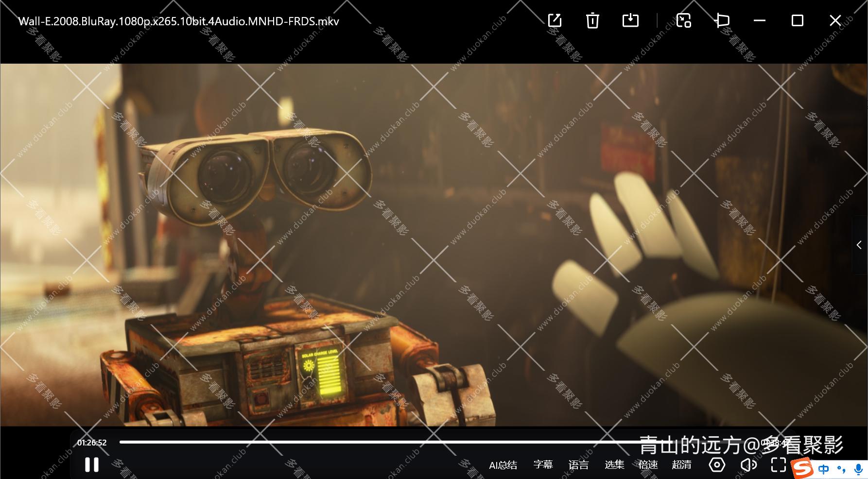
Task: Expand the right side panel chevron
Action: (x=859, y=245)
